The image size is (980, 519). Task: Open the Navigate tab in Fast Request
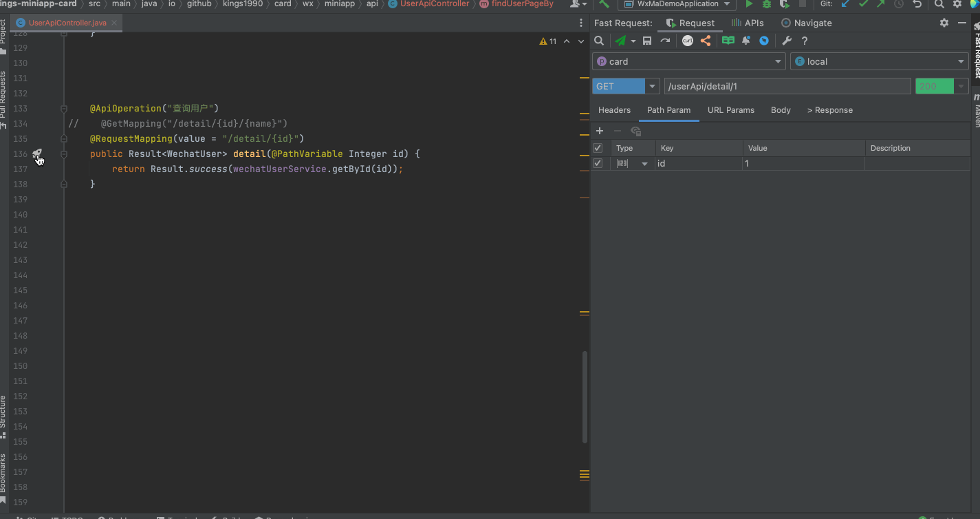tap(807, 23)
